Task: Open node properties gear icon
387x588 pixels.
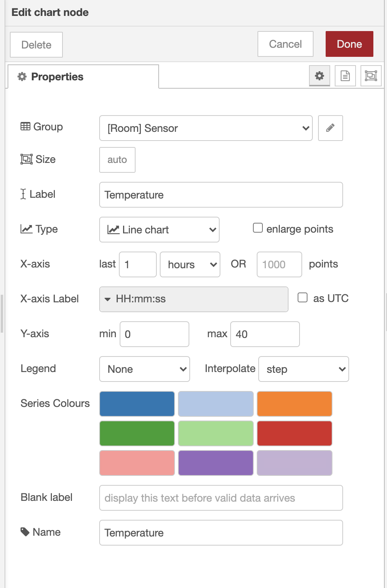Action: click(x=319, y=76)
